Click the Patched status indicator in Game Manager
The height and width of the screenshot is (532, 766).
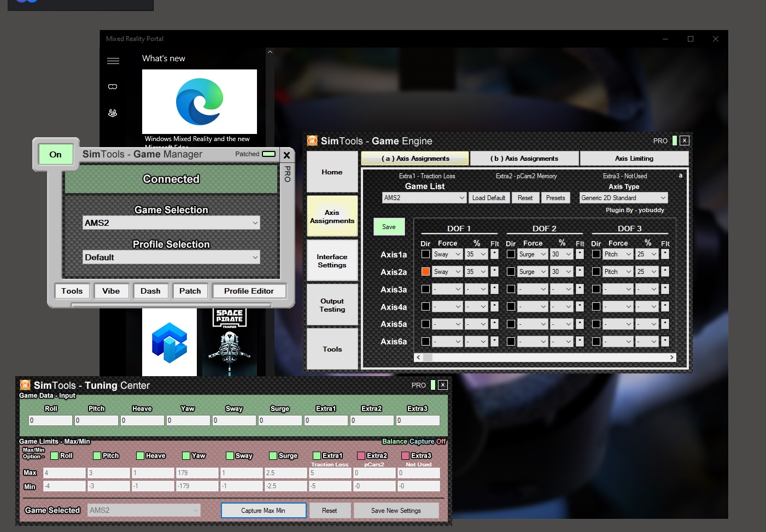268,154
